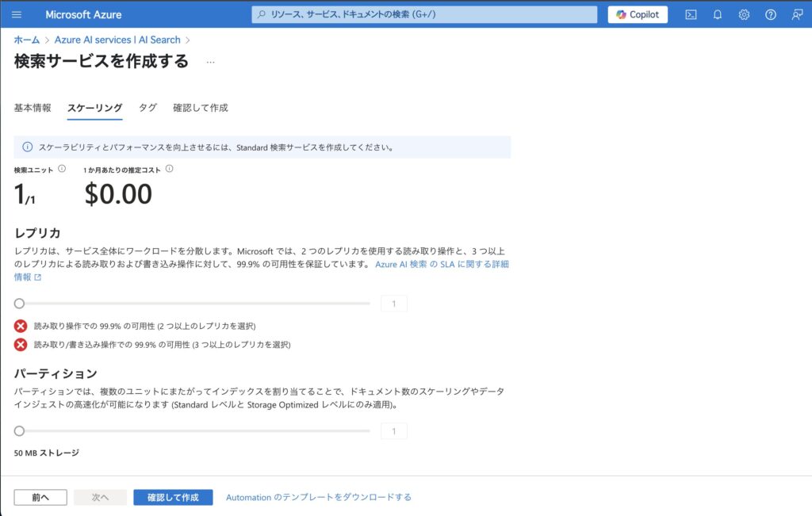Click the red X for 読み取り操作 availability
Viewport: 812px width, 516px height.
(21, 326)
